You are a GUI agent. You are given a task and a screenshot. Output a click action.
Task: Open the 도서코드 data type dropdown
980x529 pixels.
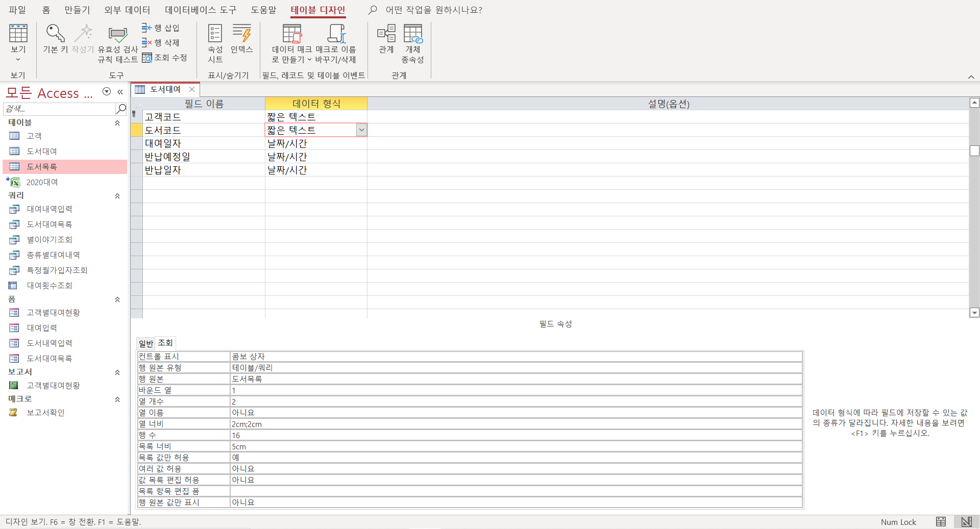(361, 130)
